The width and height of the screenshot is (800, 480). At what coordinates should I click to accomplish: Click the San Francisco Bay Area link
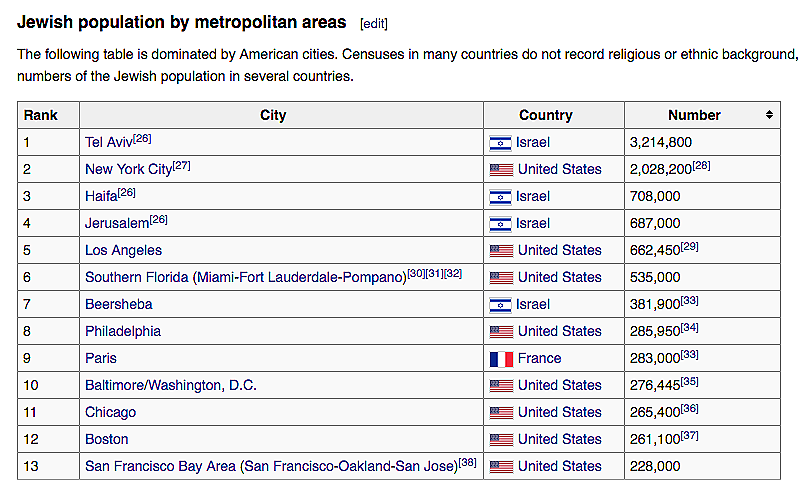click(x=270, y=467)
